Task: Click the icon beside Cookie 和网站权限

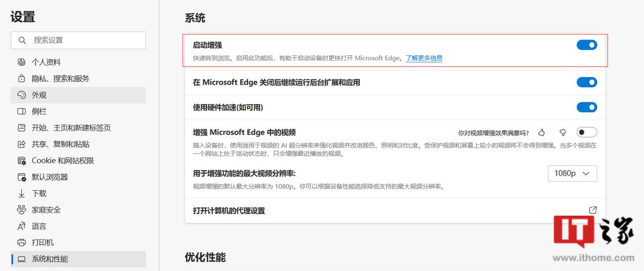Action: (x=21, y=161)
